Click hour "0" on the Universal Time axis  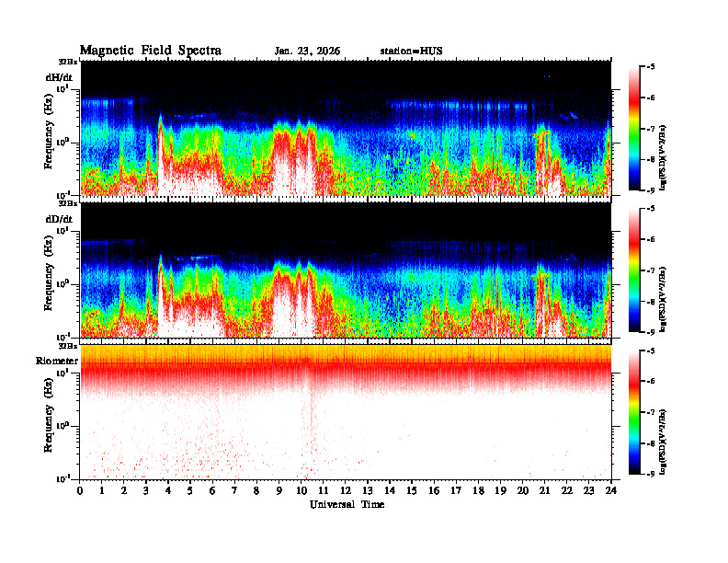[x=80, y=490]
